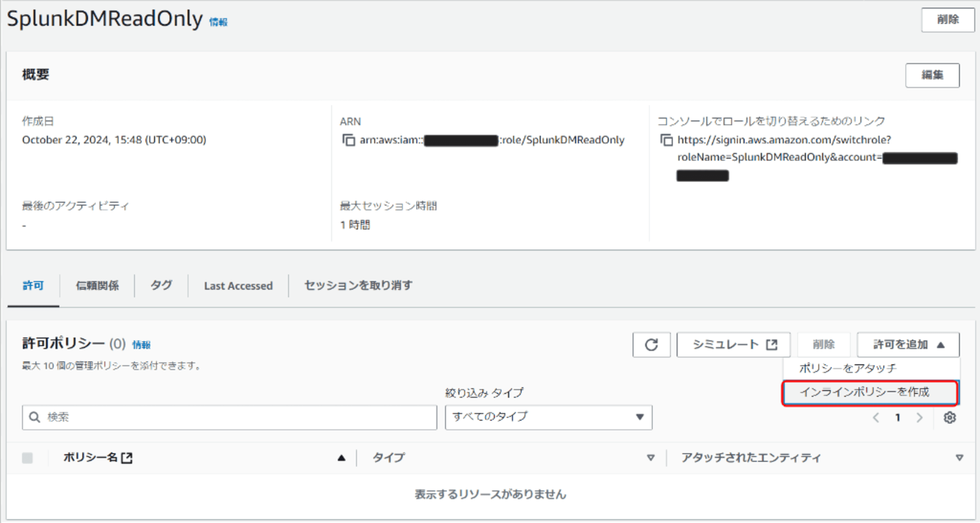Screen dimensions: 980x523
Task: Open 情報 link next to 許可ポリシー
Action: tap(142, 345)
